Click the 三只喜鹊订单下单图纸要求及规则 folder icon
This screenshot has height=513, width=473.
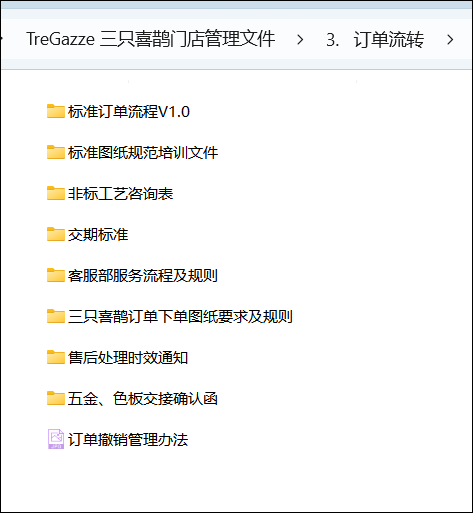(56, 316)
